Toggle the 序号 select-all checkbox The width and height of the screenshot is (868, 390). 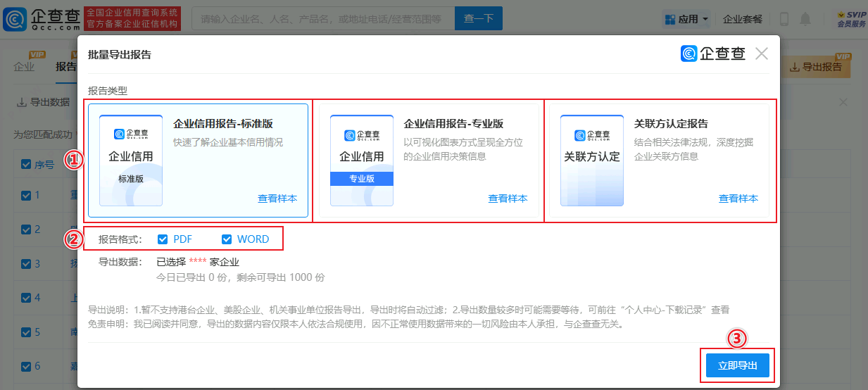(x=26, y=165)
